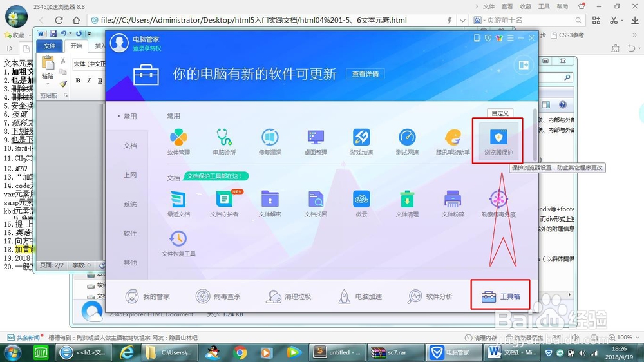Open 浏览器保护 browser protection tool

coord(498,142)
